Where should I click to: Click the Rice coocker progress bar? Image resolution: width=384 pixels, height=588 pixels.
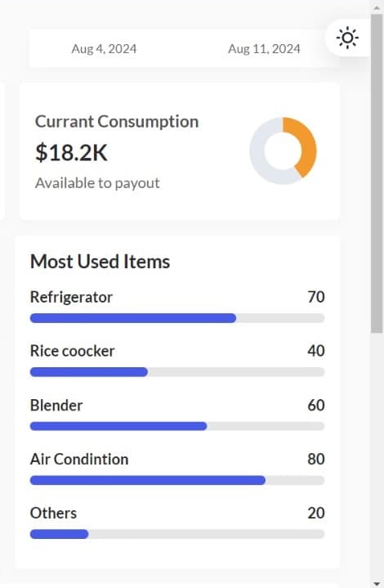177,372
